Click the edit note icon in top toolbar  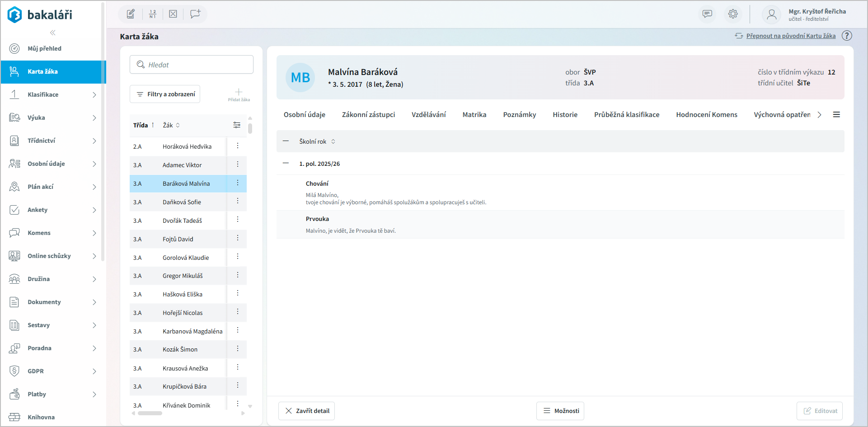(x=131, y=14)
